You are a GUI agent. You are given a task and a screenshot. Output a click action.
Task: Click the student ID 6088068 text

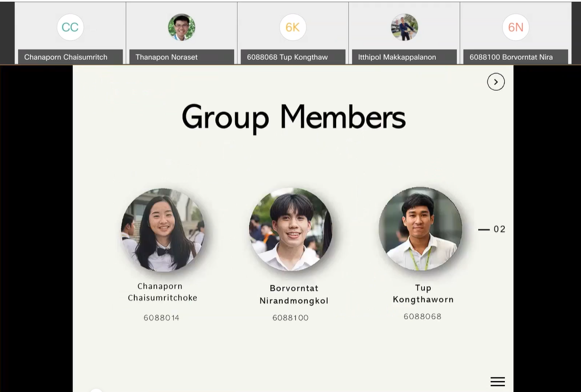coord(422,316)
